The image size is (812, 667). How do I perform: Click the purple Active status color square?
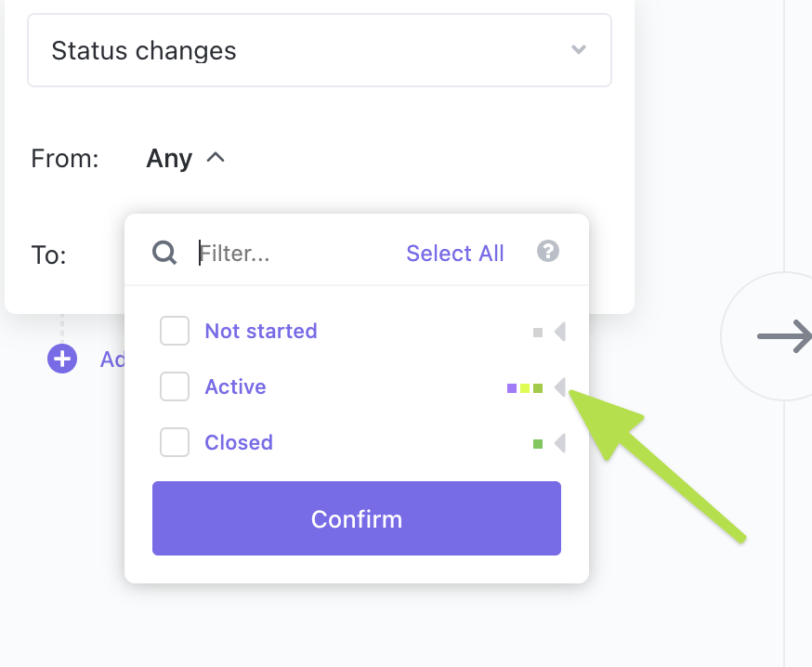tap(512, 388)
